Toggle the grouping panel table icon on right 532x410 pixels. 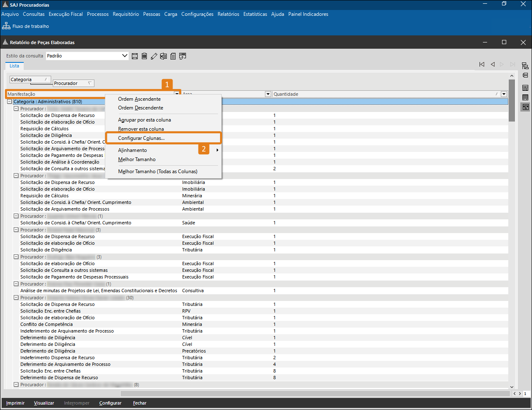(525, 88)
